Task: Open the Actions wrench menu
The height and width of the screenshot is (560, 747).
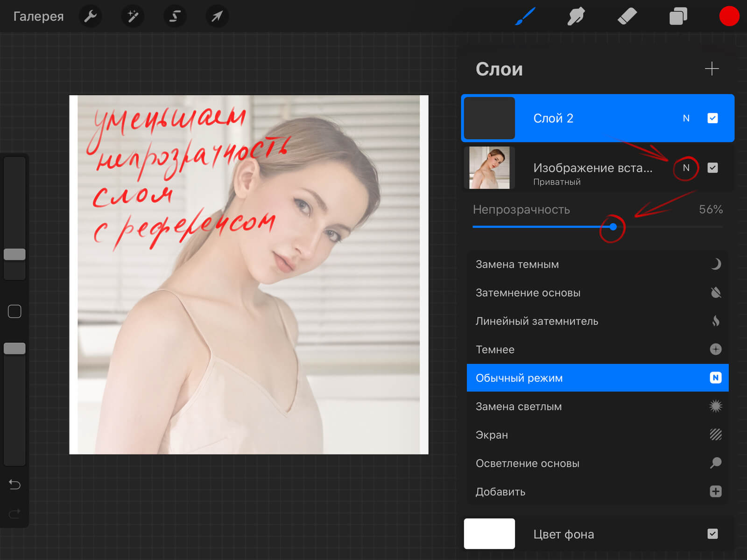Action: click(x=90, y=16)
